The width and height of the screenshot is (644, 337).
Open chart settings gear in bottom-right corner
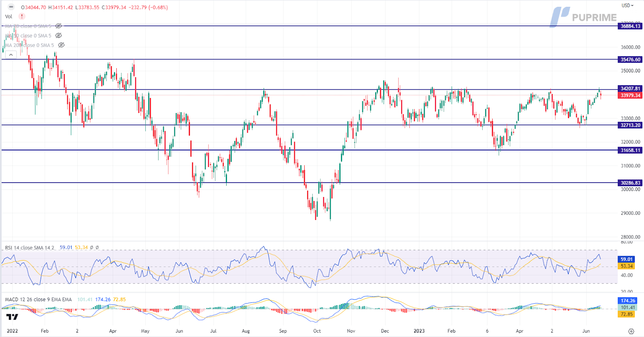coord(631,331)
